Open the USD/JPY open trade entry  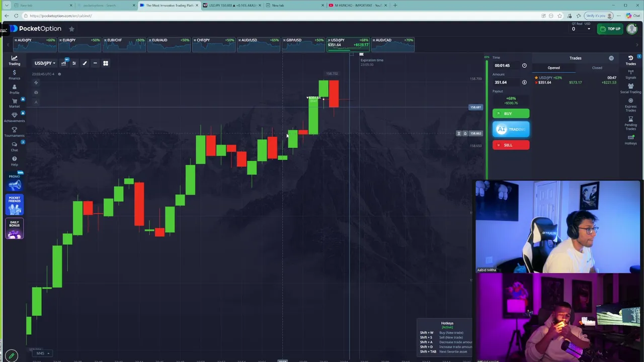pos(576,80)
